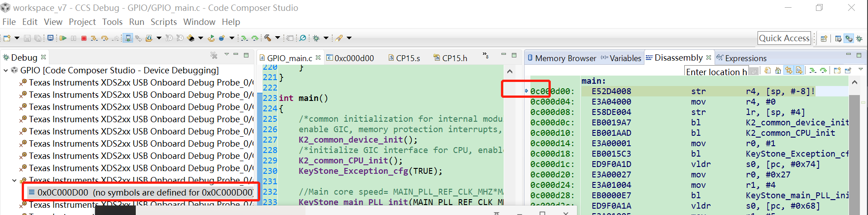This screenshot has width=868, height=215.
Task: Click the KeyStone_Exception_cfg(TRUE) code line
Action: coord(370,171)
